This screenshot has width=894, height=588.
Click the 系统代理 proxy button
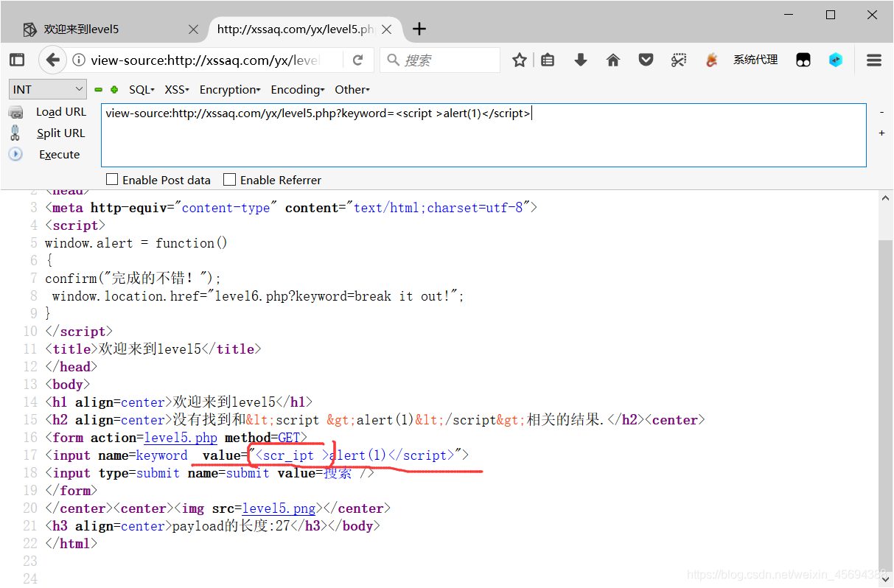click(755, 60)
